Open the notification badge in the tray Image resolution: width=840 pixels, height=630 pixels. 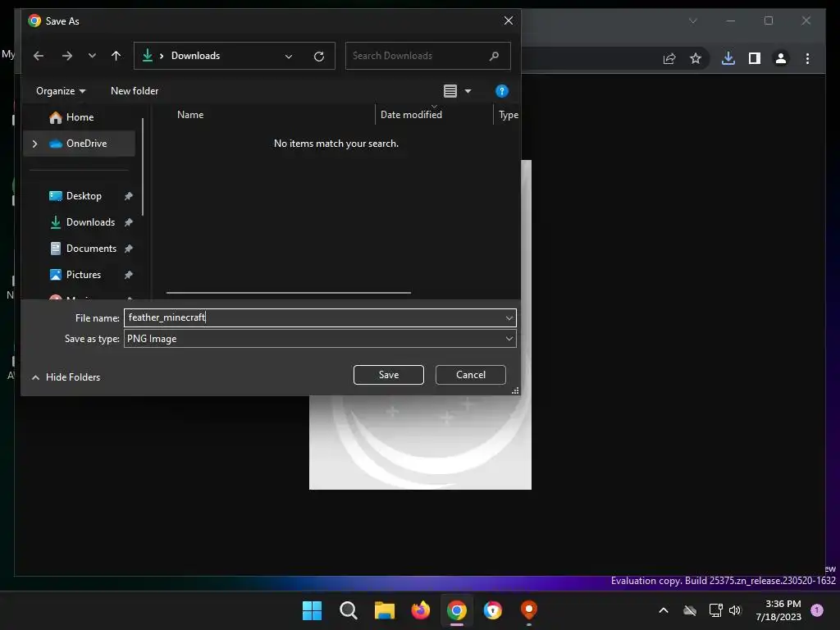pyautogui.click(x=817, y=609)
